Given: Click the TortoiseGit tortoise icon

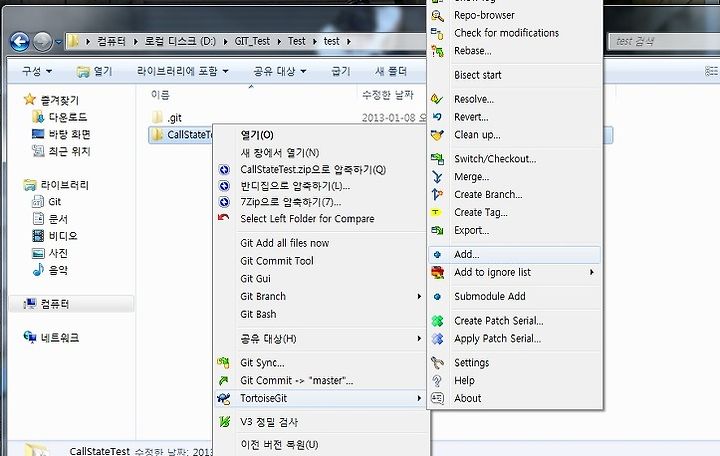Looking at the screenshot, I should [x=224, y=399].
